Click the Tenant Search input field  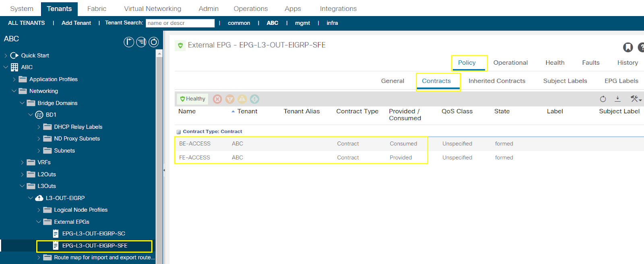(x=180, y=23)
